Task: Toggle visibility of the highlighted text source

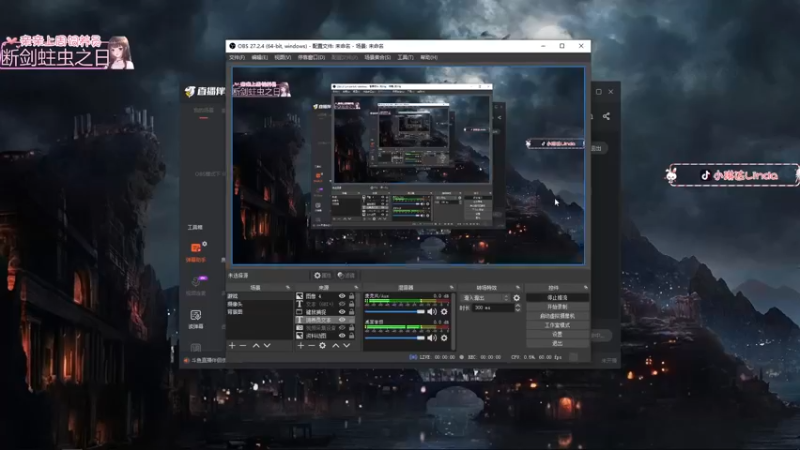Action: [x=342, y=320]
